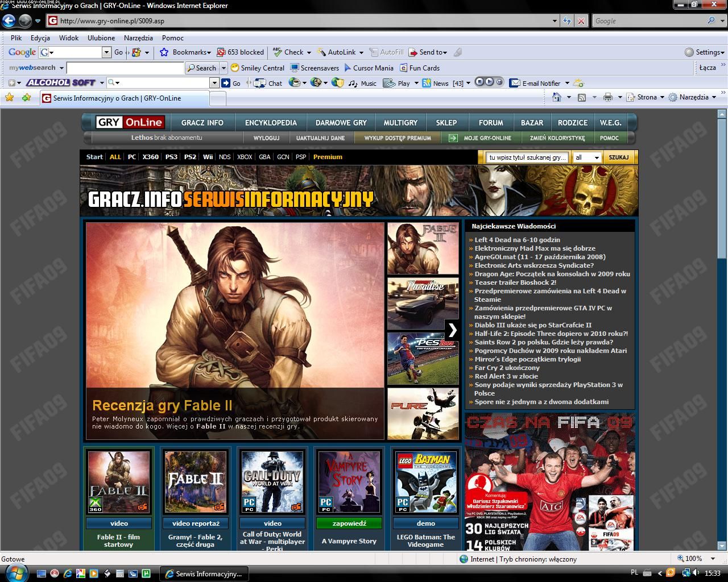Screen dimensions: 728x582
Task: Select the Serwis Informacyjny o Grach tab
Action: (124, 98)
